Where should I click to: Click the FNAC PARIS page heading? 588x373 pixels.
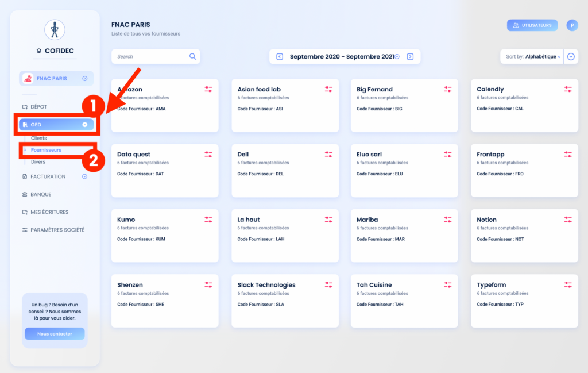[130, 25]
